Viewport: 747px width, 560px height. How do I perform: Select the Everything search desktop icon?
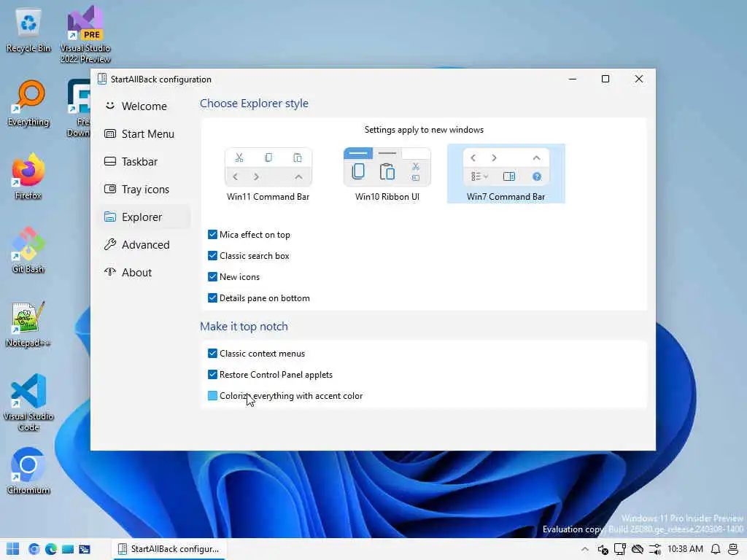coord(28,104)
